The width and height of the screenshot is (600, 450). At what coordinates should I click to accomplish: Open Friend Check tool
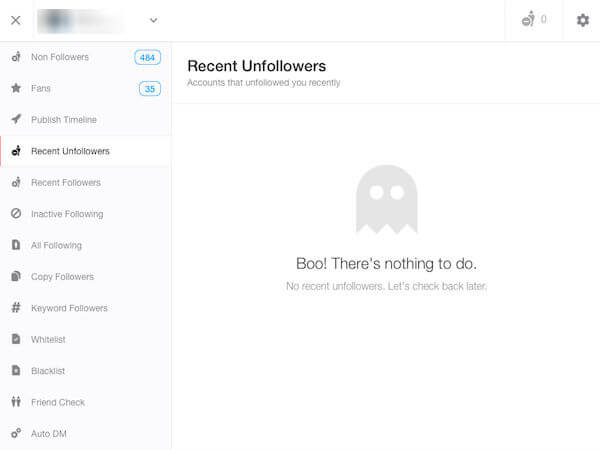tap(57, 402)
